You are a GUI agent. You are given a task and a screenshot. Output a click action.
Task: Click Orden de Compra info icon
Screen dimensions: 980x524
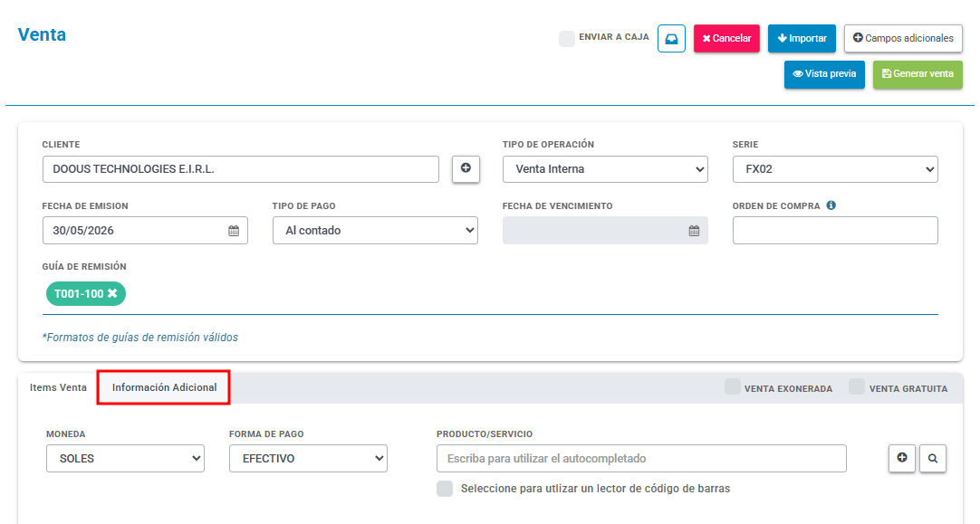point(831,205)
